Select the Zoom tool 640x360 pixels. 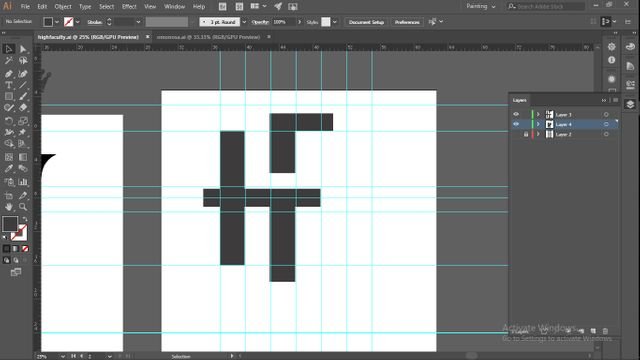(23, 207)
